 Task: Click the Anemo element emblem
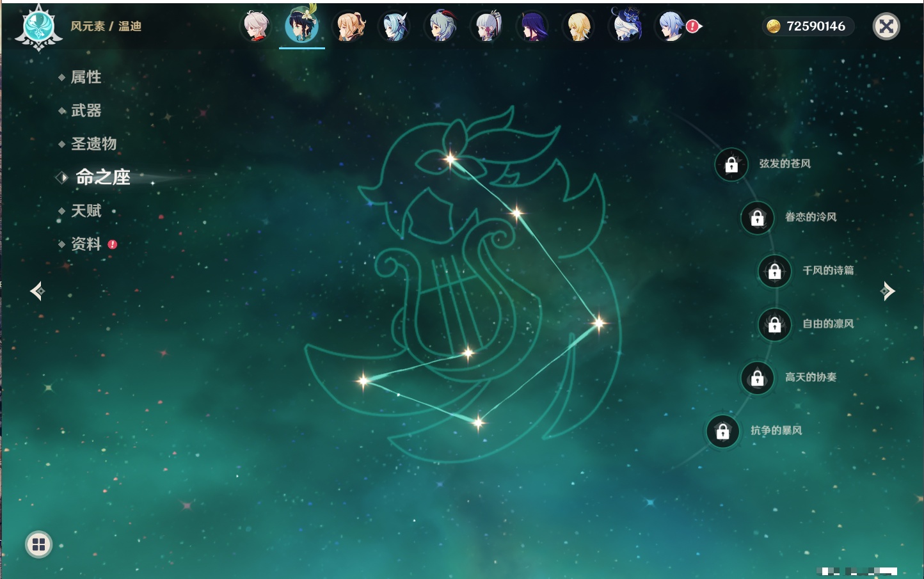(38, 28)
